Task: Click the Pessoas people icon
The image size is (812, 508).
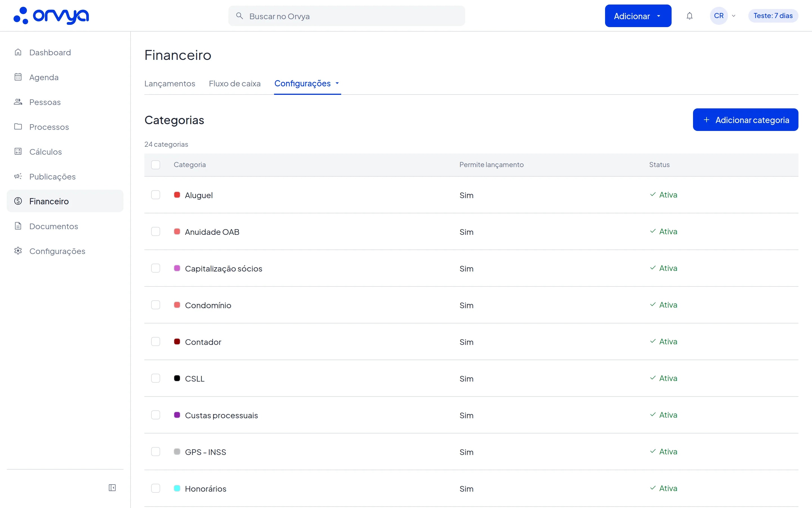Action: pyautogui.click(x=18, y=102)
